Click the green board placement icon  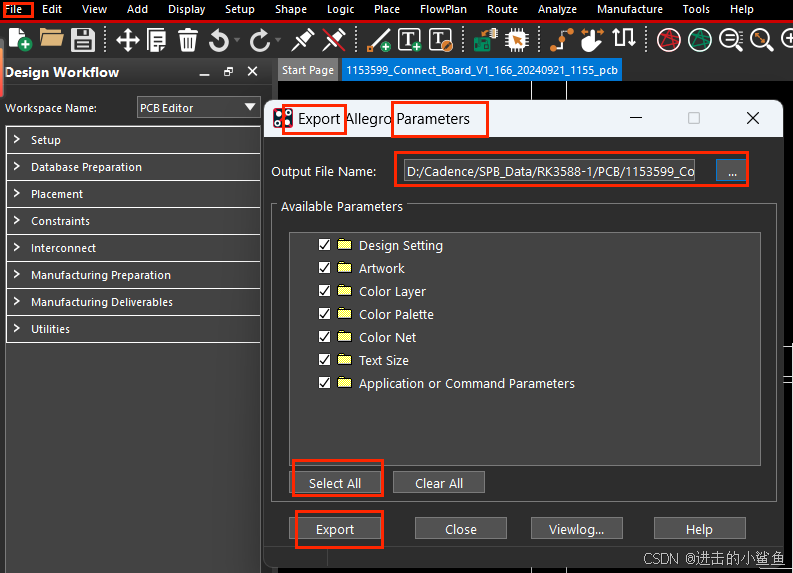[486, 40]
